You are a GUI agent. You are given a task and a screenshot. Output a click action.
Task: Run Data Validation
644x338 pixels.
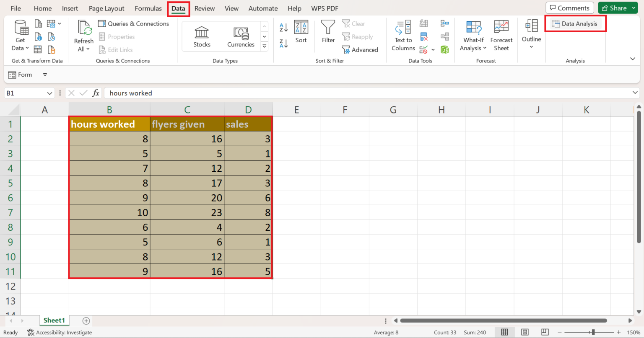click(x=423, y=49)
